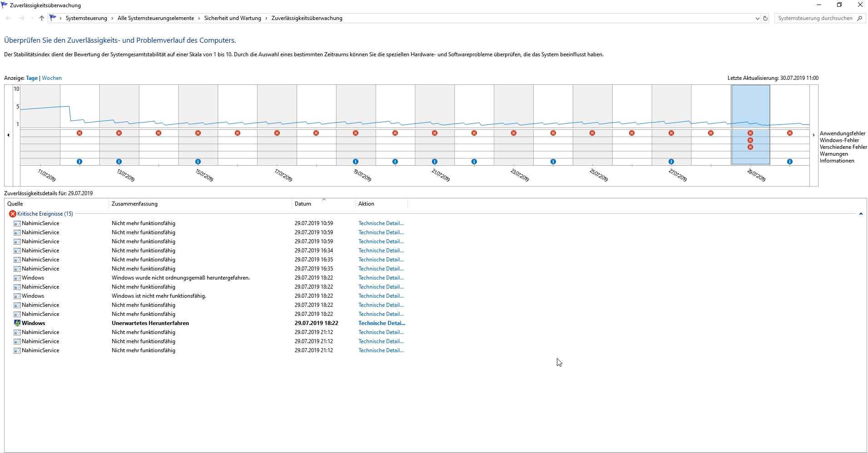Open Alle Systemsteuerungselemente breadcrumb
868x453 pixels.
(156, 18)
